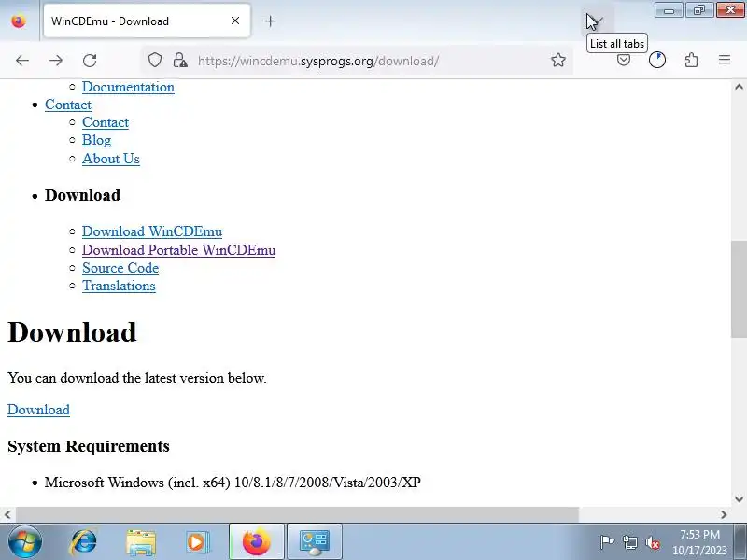Open the nested Contact sub-link
Viewport: 747px width, 560px height.
click(x=106, y=122)
